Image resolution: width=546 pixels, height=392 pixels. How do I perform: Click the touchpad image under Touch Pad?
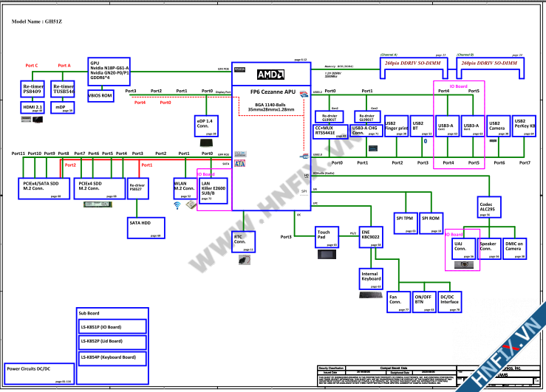pos(326,255)
